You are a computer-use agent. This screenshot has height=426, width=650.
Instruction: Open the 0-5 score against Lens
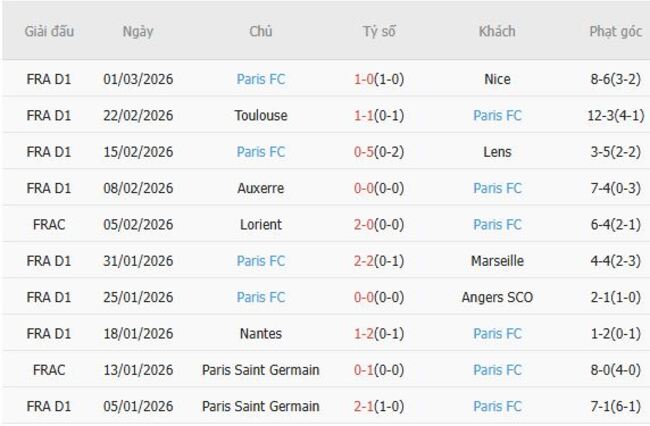click(367, 152)
